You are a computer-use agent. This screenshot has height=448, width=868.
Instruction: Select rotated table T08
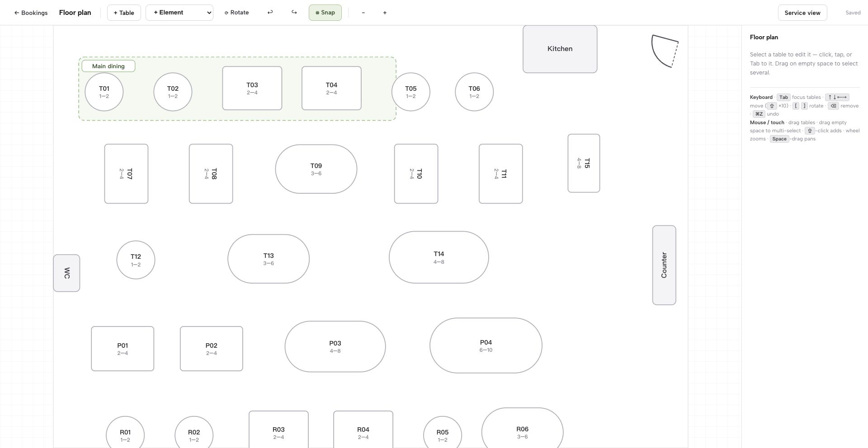tap(211, 174)
